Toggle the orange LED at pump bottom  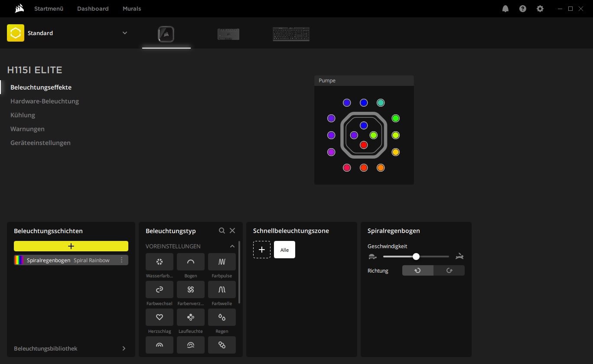click(381, 168)
